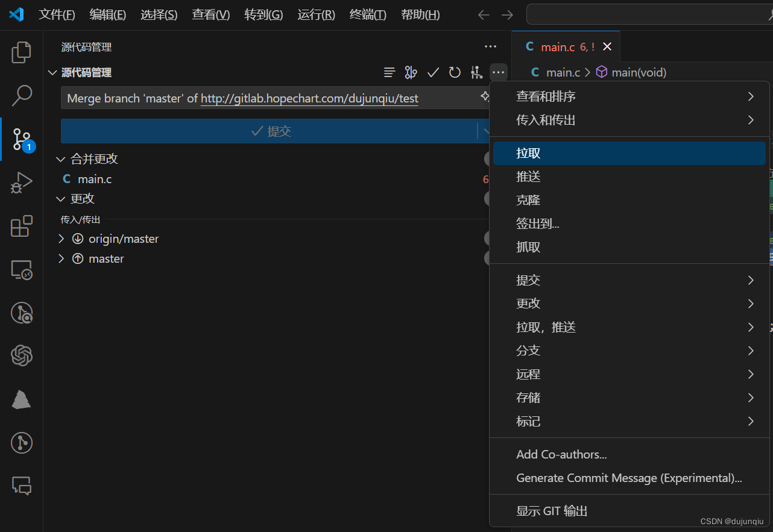Open the 运行(R) menu
Viewport: 773px width, 532px height.
(x=316, y=15)
